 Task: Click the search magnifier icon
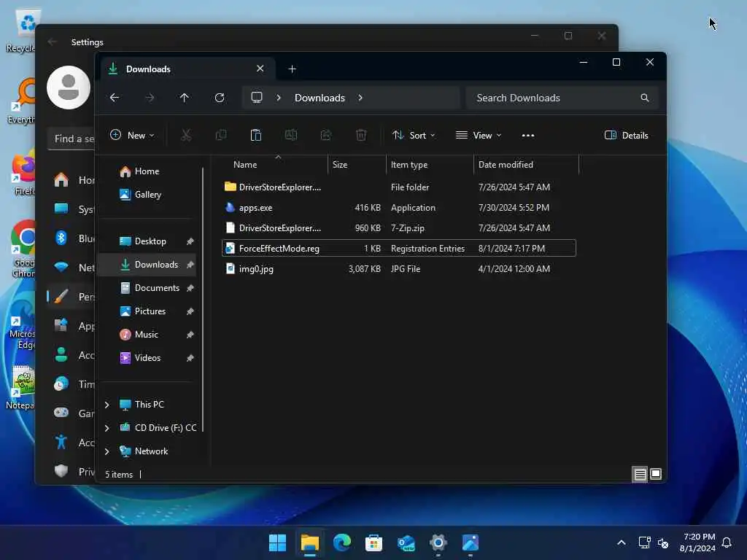645,98
